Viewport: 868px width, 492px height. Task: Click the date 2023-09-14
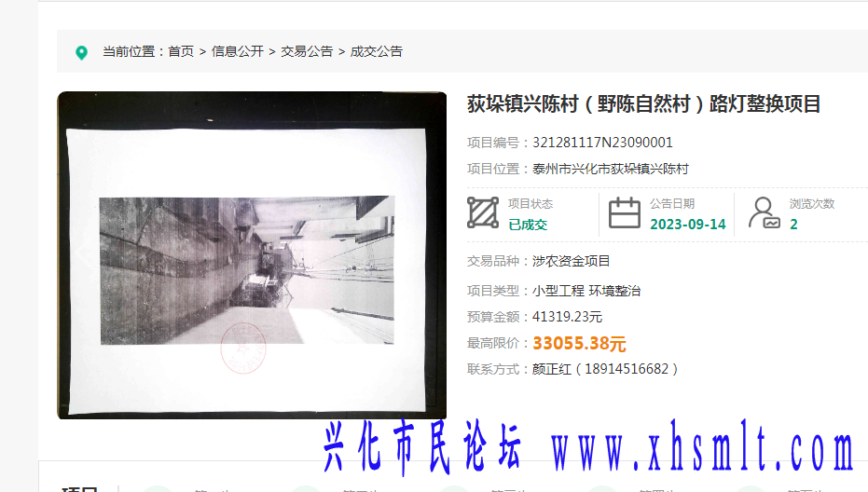coord(687,225)
